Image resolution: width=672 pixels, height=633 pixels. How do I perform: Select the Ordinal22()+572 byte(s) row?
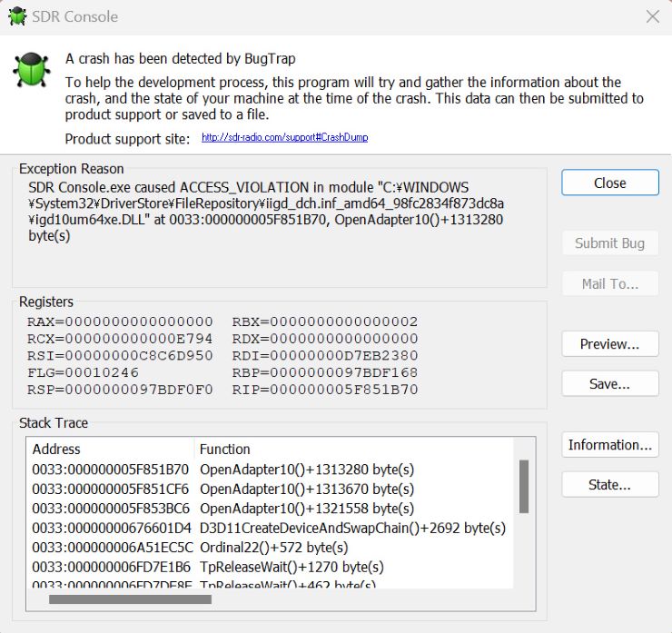click(x=269, y=548)
